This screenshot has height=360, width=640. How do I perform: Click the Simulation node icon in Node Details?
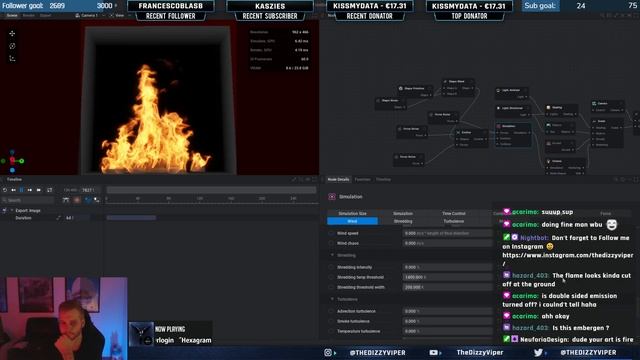[x=332, y=197]
